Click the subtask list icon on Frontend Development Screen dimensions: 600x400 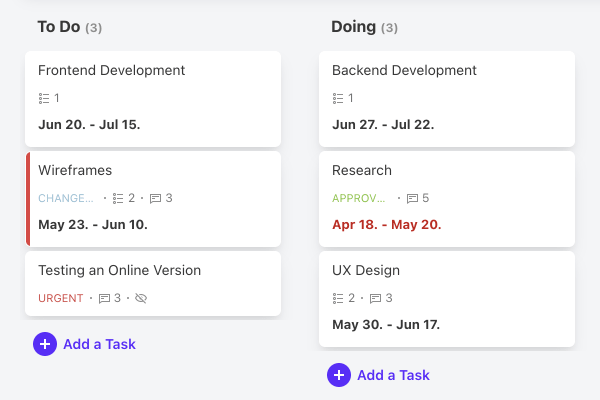(44, 98)
